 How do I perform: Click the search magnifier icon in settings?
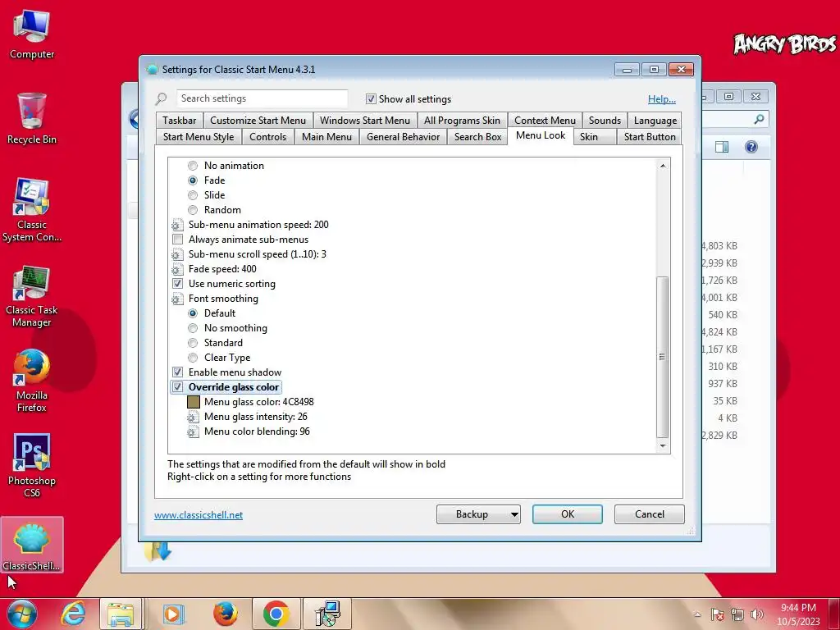pyautogui.click(x=162, y=98)
